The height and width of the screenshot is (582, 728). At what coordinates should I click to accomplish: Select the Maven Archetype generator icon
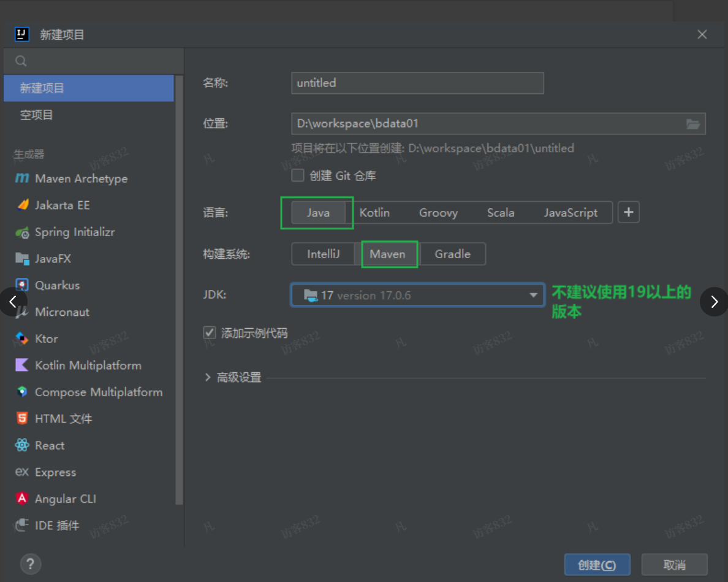(x=22, y=178)
